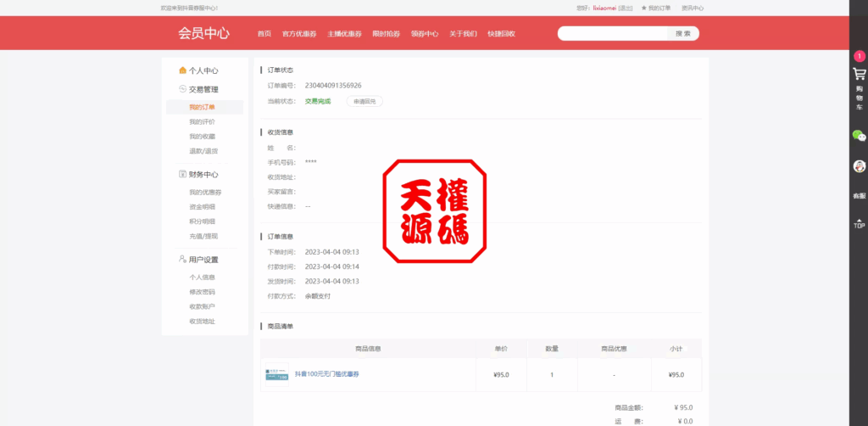868x426 pixels.
Task: Select 我的订单 in left sidebar
Action: coord(202,108)
